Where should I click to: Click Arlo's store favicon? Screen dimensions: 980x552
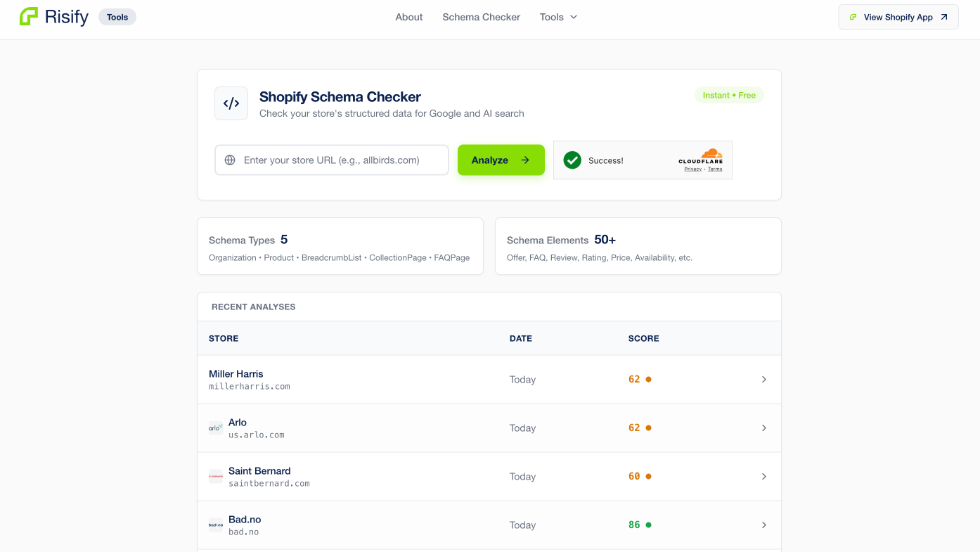click(214, 427)
